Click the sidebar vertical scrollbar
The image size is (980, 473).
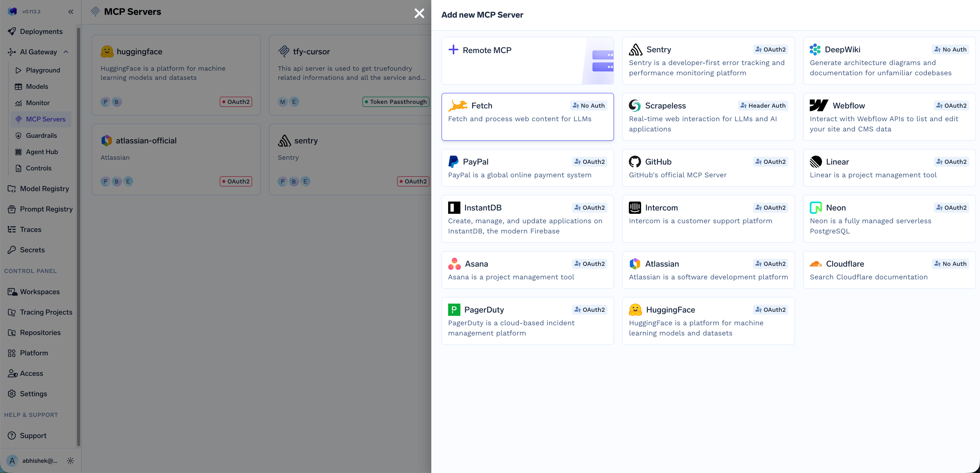coord(78,236)
